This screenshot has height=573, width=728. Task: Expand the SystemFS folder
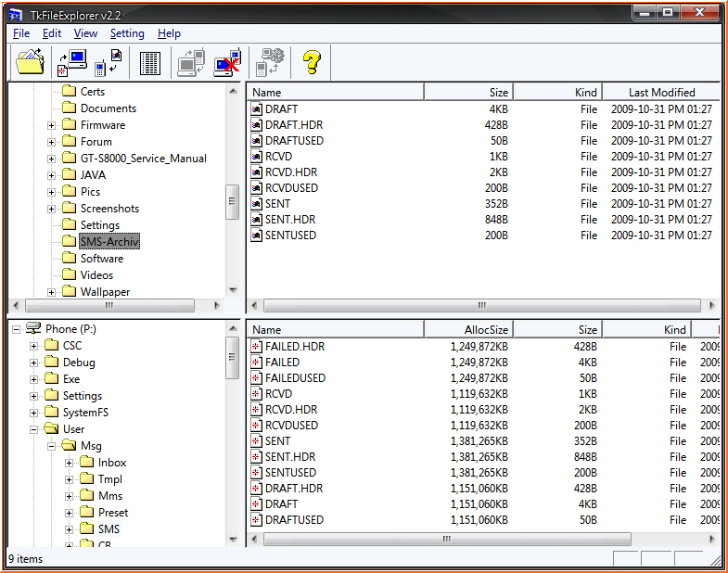click(x=34, y=413)
